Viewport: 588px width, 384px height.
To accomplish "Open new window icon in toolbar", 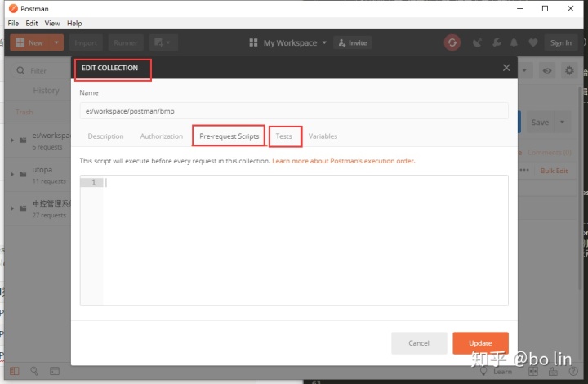I will click(x=163, y=42).
